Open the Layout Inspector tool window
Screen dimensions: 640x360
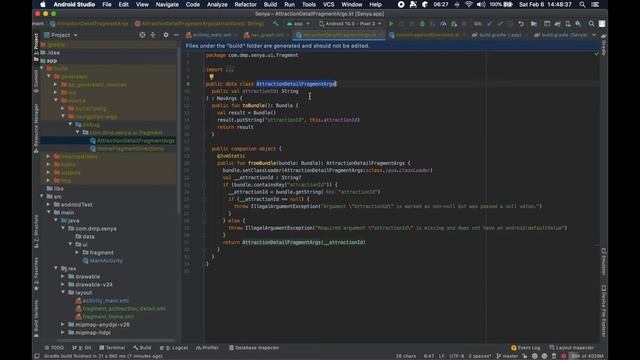click(571, 348)
